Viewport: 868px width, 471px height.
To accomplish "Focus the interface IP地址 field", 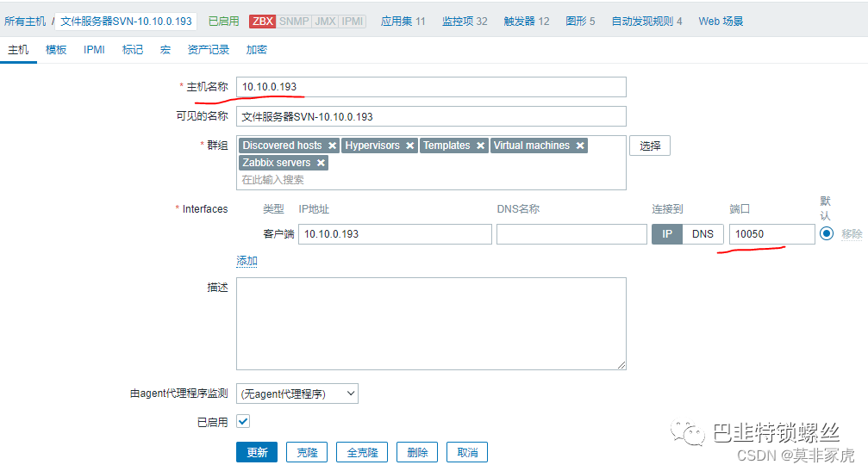I will pos(395,234).
